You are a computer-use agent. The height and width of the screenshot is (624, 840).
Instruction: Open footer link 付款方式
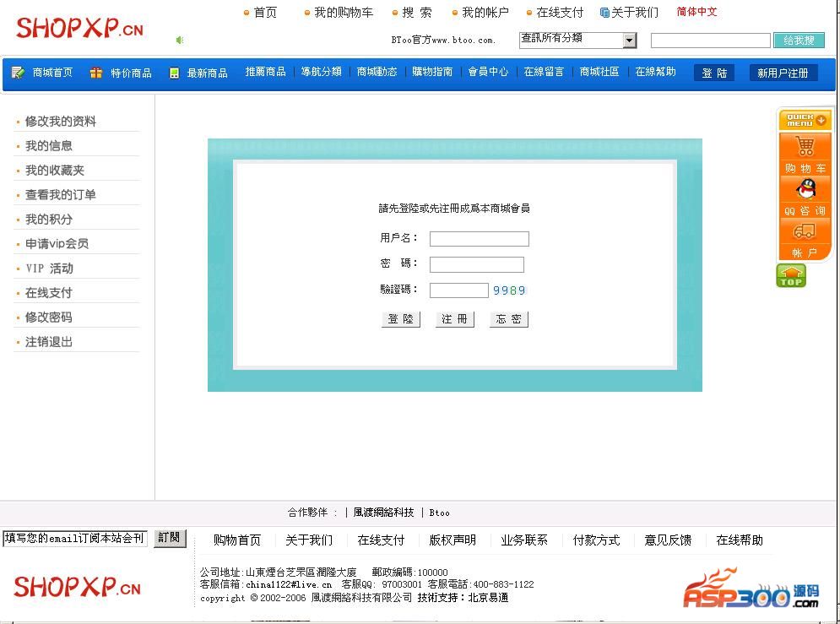596,540
